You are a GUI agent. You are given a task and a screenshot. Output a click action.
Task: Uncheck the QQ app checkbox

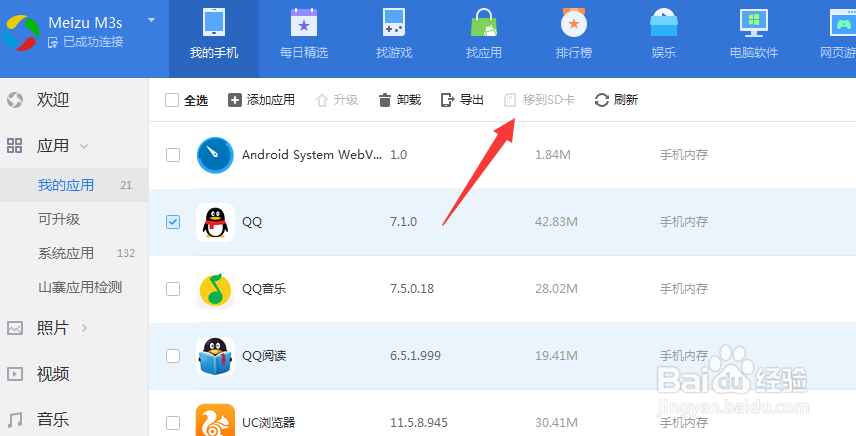point(173,222)
